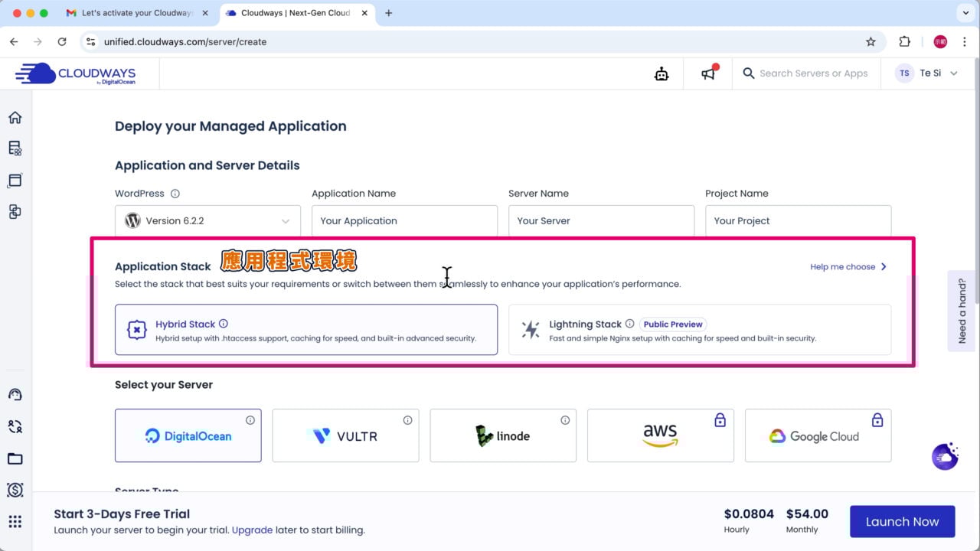
Task: Expand the WordPress Version 6.2.2 dropdown
Action: coord(207,221)
